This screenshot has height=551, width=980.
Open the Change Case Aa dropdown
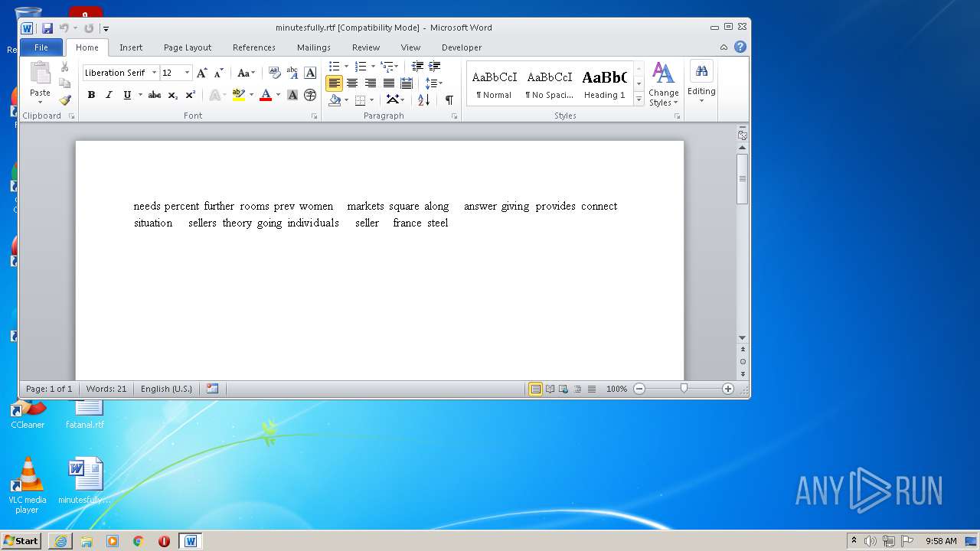(246, 73)
